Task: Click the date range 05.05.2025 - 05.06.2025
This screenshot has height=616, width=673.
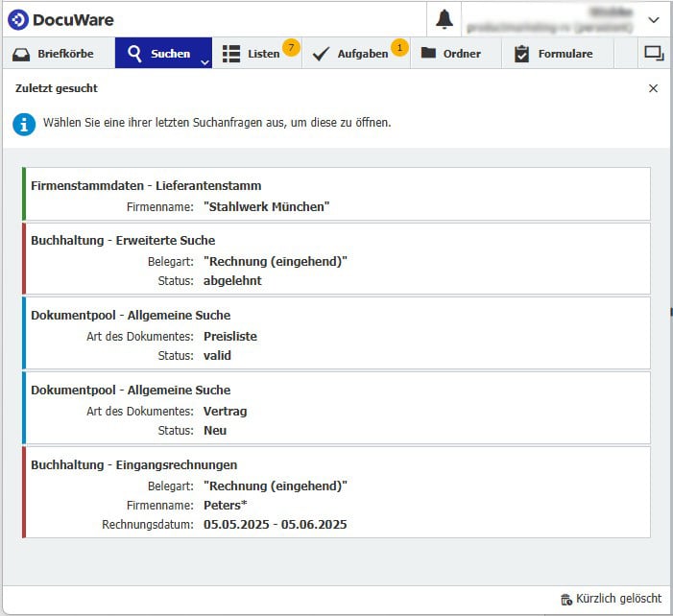Action: 276,524
